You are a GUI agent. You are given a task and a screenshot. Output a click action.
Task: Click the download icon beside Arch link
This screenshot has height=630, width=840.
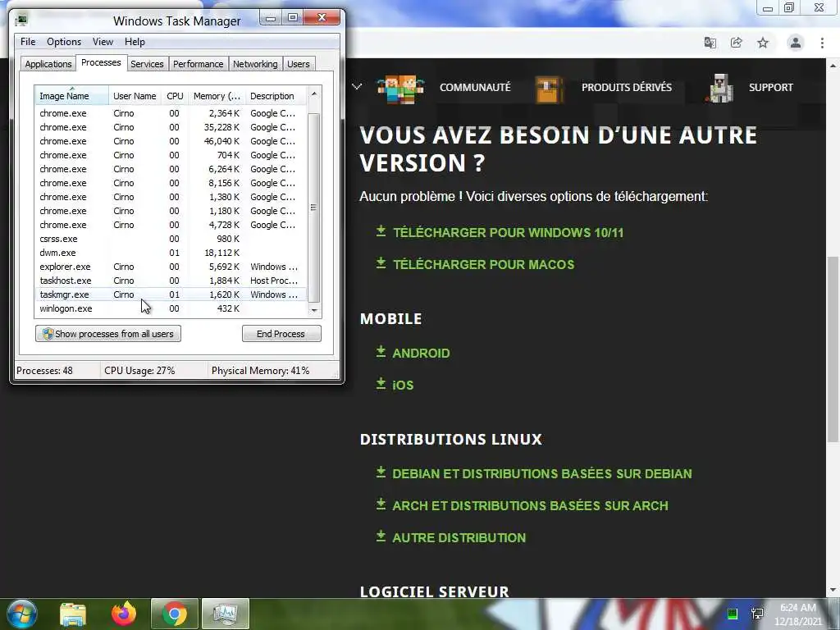[x=381, y=504]
